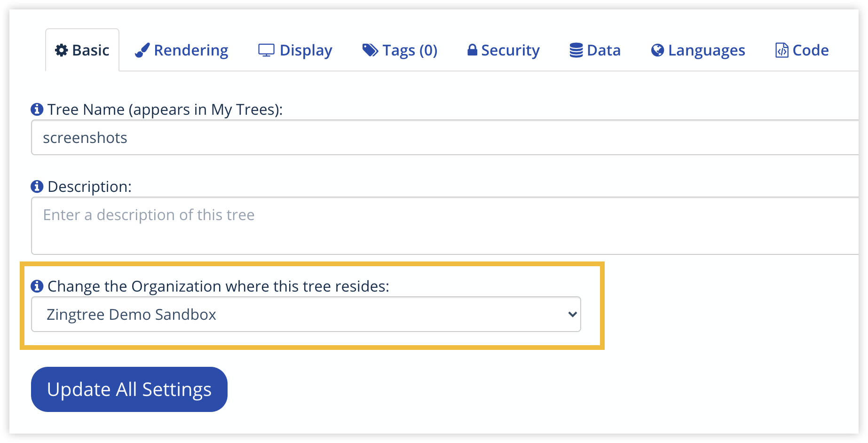The height and width of the screenshot is (443, 868).
Task: Click the monitor icon beside Display
Action: [x=266, y=50]
